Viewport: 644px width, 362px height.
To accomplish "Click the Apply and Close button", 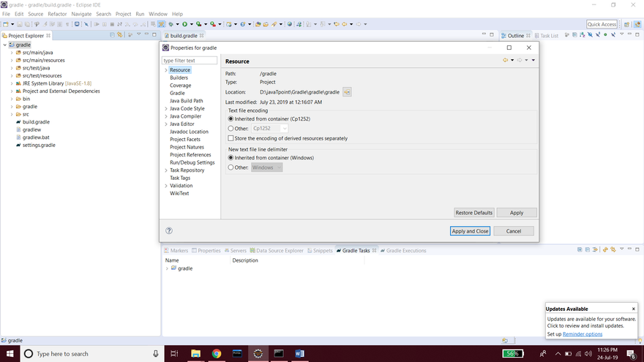I will point(470,231).
